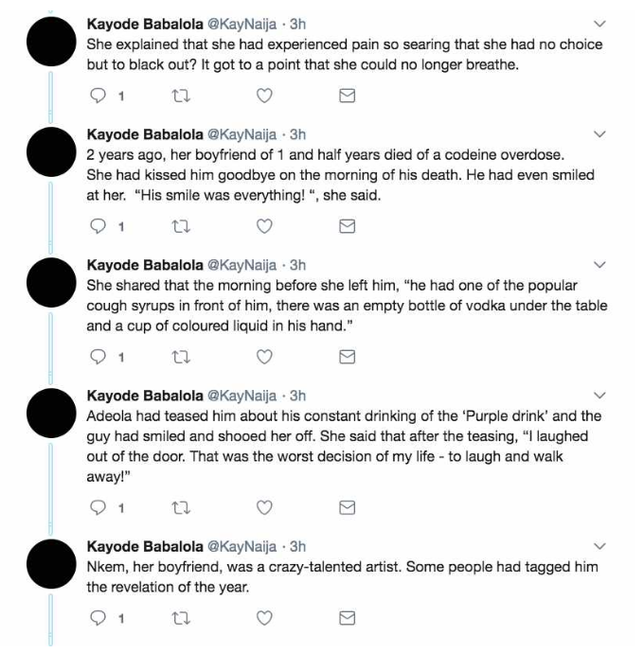Like the 'Purple drink' tweet with heart
Screen dimensions: 644x653
point(264,507)
